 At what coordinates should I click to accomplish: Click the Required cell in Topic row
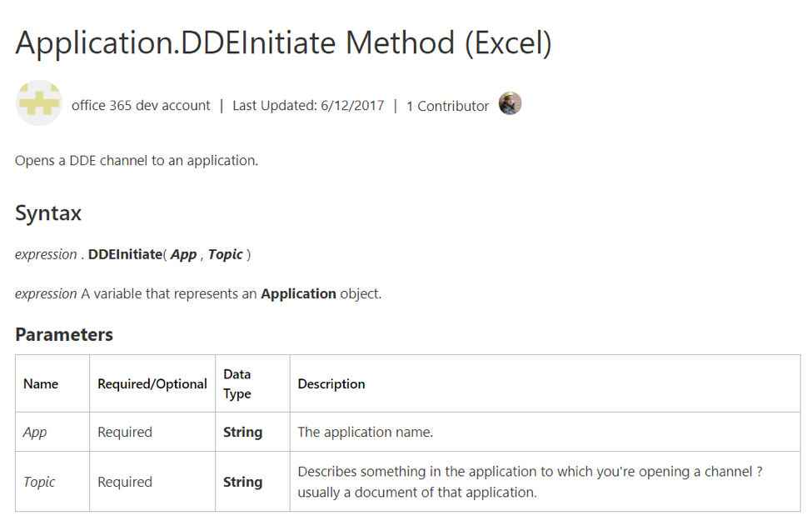pyautogui.click(x=125, y=482)
